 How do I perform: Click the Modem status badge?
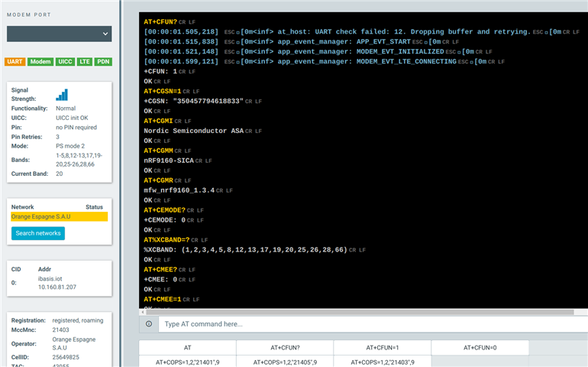(40, 62)
